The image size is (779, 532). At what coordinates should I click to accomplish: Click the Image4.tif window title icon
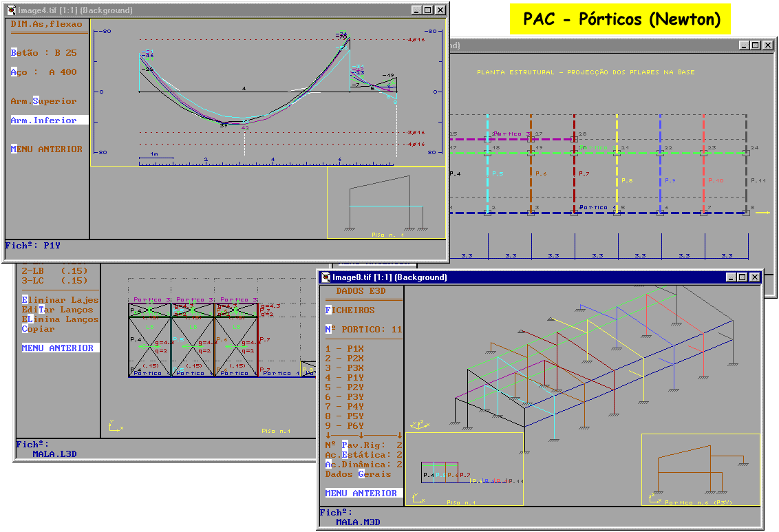click(x=12, y=10)
